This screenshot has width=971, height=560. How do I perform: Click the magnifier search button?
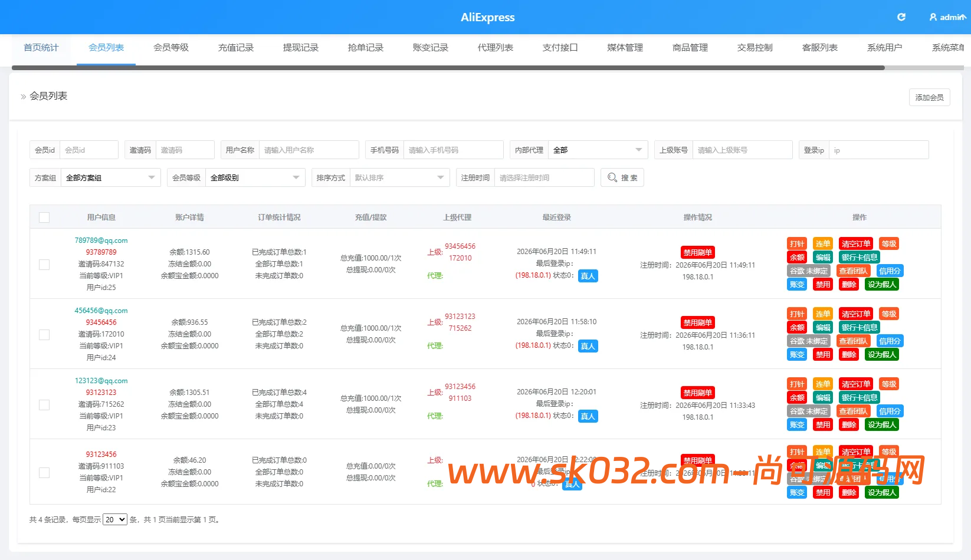(622, 177)
